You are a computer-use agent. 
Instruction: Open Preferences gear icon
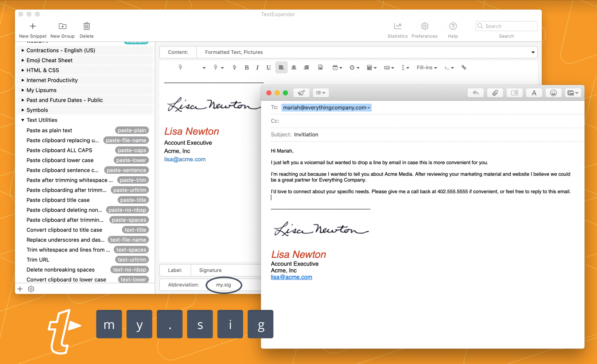point(424,26)
